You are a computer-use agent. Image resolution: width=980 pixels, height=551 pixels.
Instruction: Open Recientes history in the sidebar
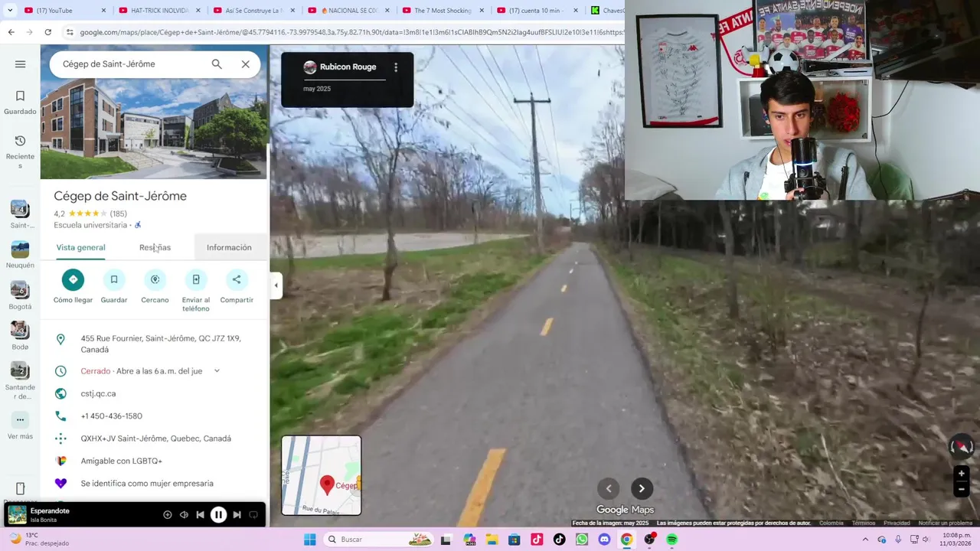20,151
